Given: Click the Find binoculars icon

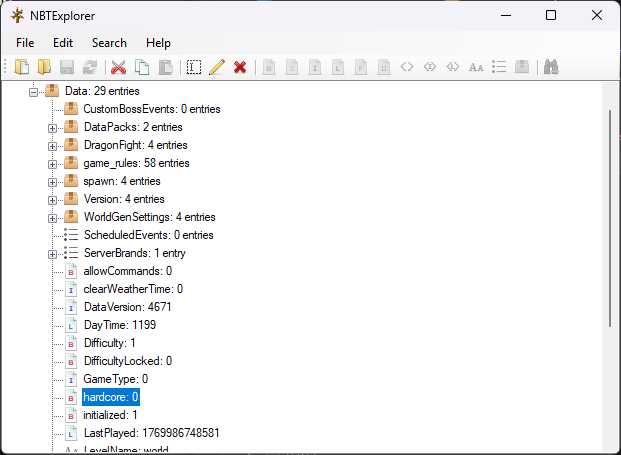Looking at the screenshot, I should pyautogui.click(x=550, y=67).
